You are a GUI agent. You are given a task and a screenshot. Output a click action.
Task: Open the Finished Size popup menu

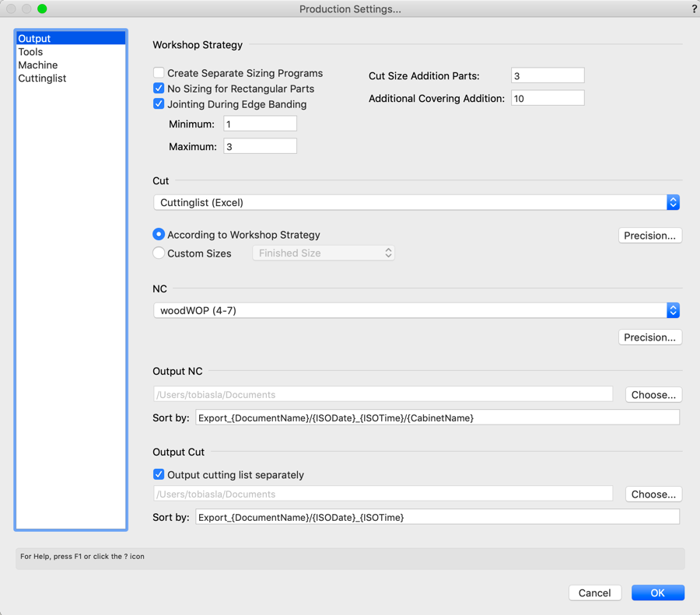point(324,253)
